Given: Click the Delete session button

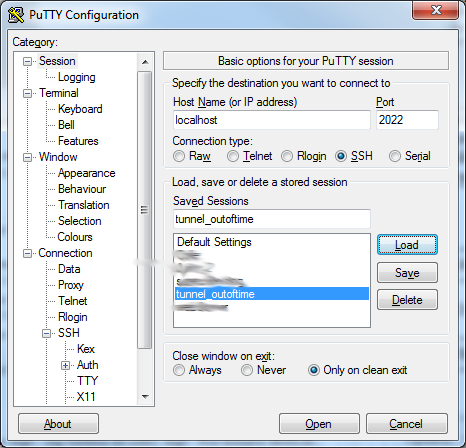Looking at the screenshot, I should (x=407, y=300).
